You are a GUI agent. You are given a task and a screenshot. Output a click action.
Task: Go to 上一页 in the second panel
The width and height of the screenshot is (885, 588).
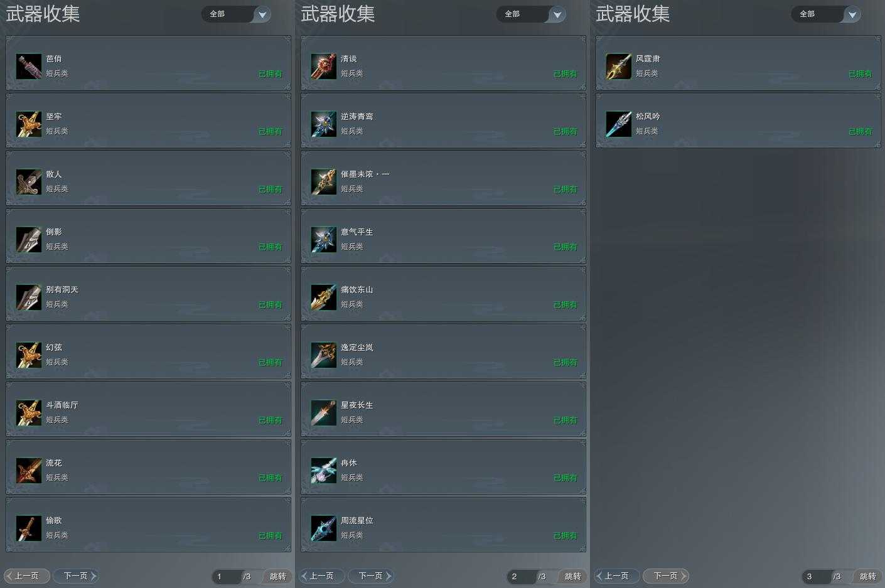pos(321,575)
